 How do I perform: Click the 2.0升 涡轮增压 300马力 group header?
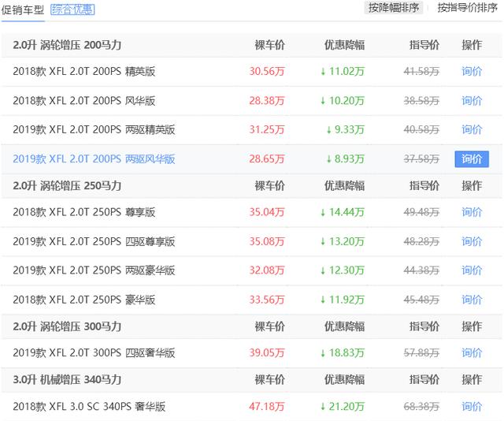click(67, 326)
